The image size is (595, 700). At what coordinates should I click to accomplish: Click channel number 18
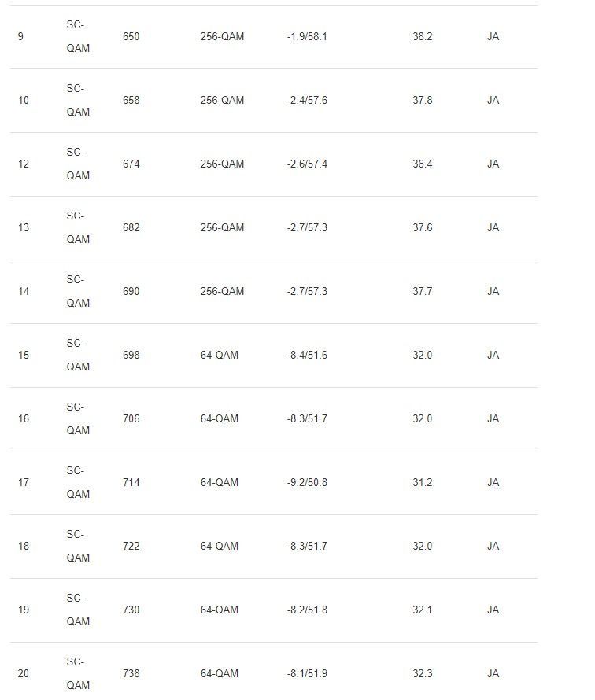coord(24,546)
